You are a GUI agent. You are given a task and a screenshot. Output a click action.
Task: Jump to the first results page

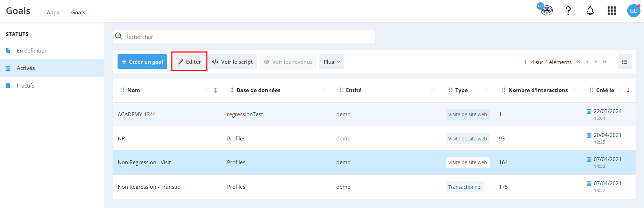click(x=578, y=62)
